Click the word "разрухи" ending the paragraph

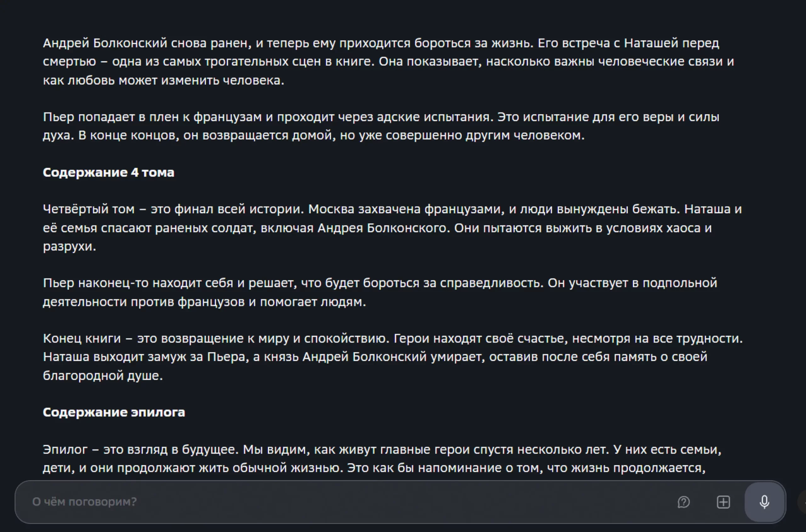click(69, 246)
